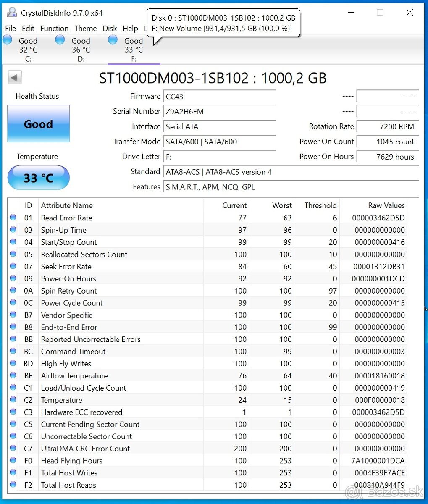
Task: Click the Serial Number field
Action: point(219,111)
